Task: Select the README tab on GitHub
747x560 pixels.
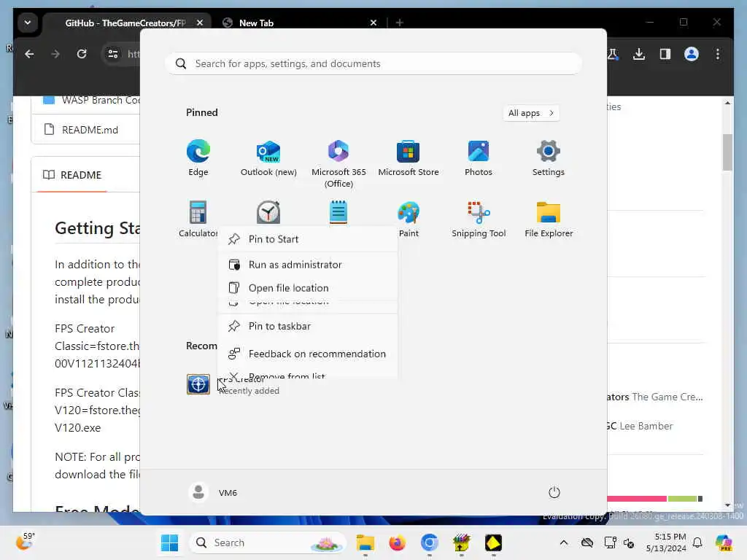Action: [72, 175]
